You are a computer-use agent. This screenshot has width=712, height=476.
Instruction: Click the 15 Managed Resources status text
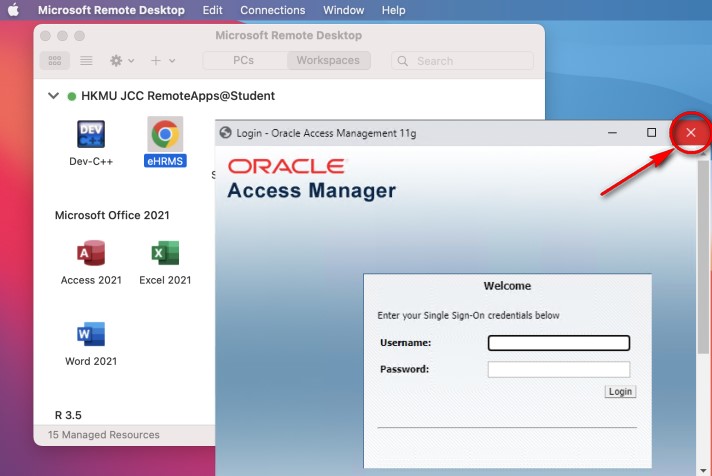click(x=104, y=435)
